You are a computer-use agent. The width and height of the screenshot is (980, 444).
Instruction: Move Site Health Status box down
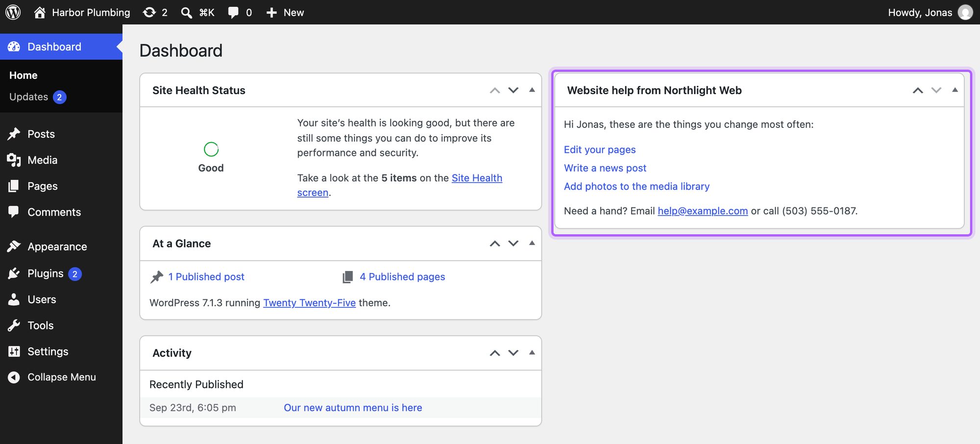point(513,90)
